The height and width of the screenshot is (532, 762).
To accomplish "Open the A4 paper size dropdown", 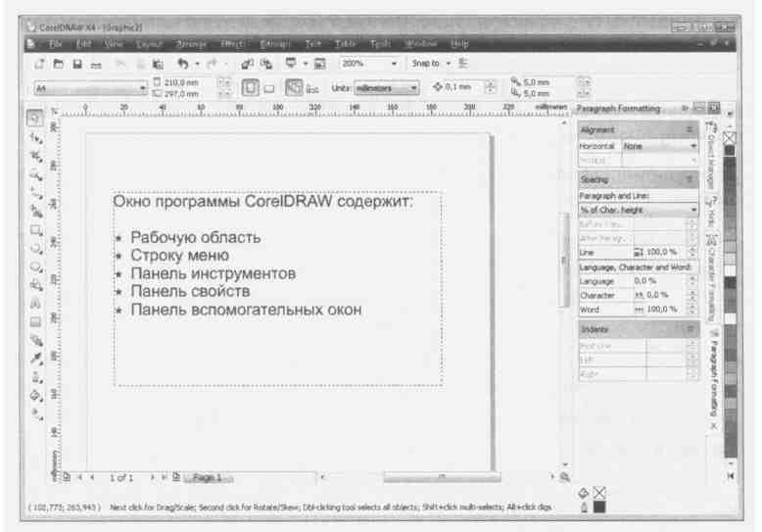I will coord(142,88).
